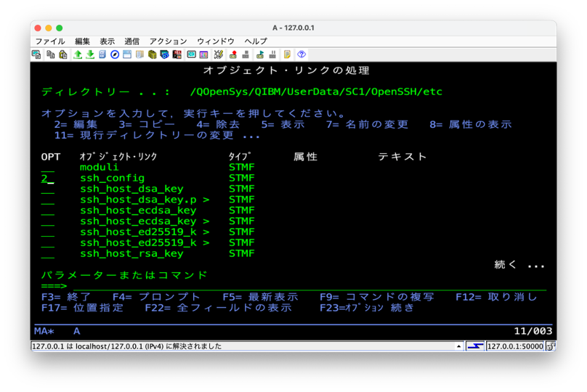Open the 表示 menu
The height and width of the screenshot is (392, 587).
[x=107, y=41]
